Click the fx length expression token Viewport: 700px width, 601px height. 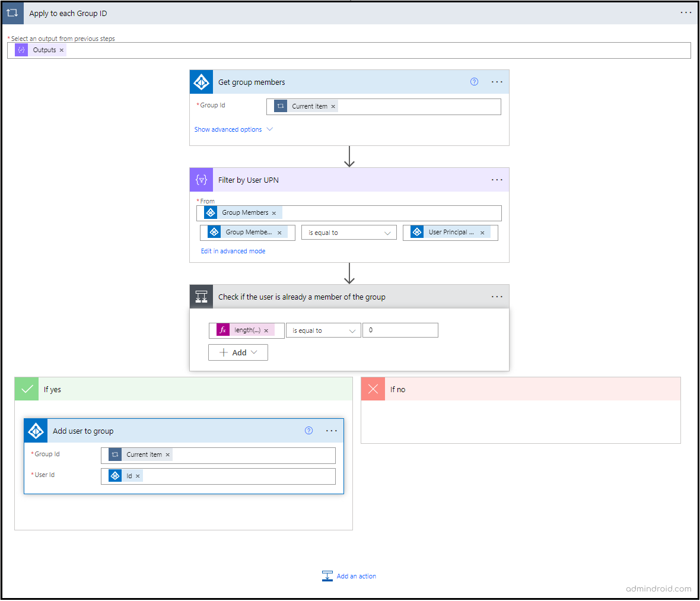[x=246, y=330]
